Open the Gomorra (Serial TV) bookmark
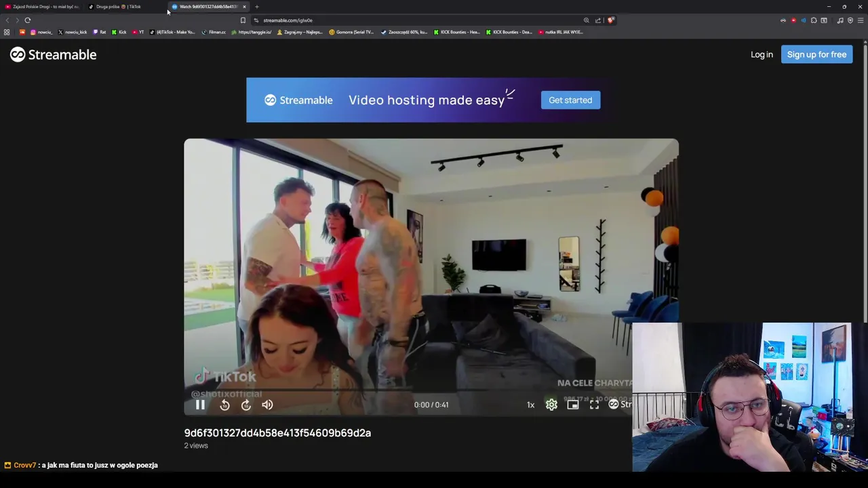This screenshot has height=488, width=868. click(x=351, y=32)
